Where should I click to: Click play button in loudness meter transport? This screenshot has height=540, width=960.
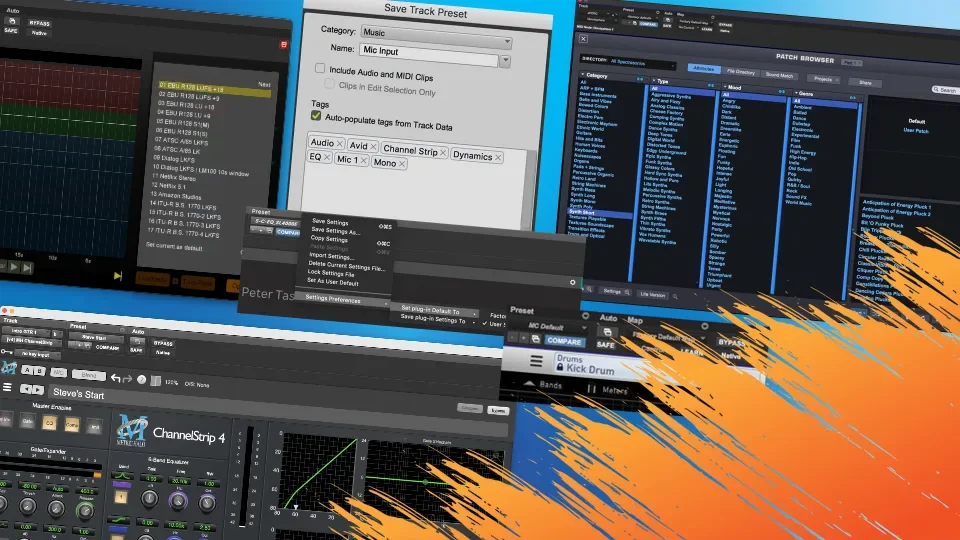[x=14, y=267]
